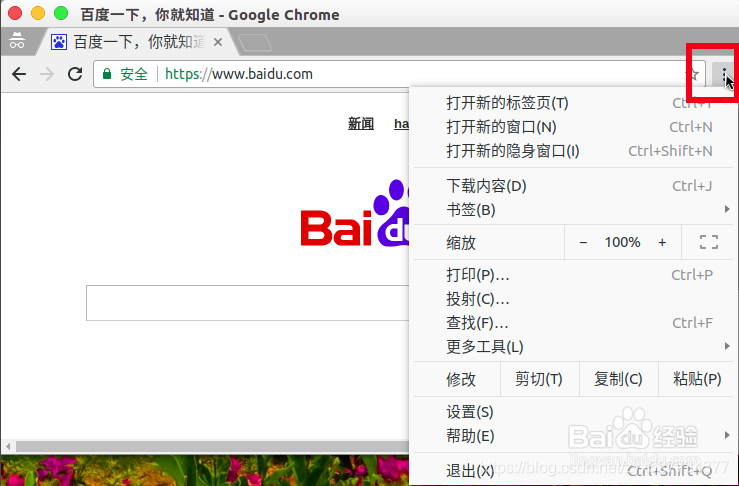
Task: Click the Baidu paw favicon on the tab
Action: 59,42
